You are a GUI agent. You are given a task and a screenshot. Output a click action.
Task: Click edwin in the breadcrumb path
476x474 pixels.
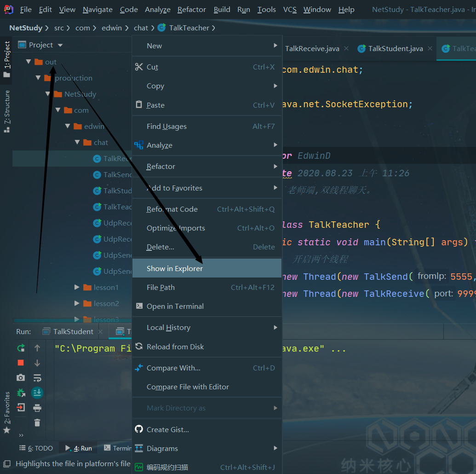pos(111,28)
